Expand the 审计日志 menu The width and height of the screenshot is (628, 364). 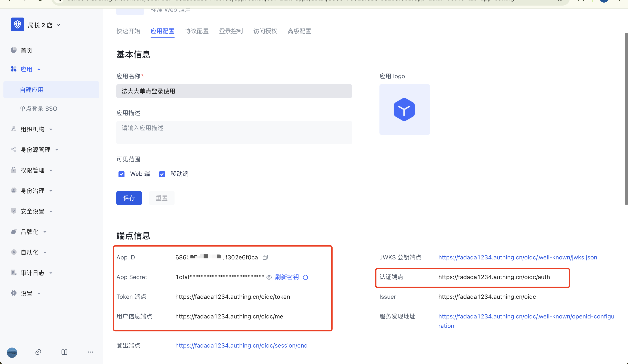(51, 273)
